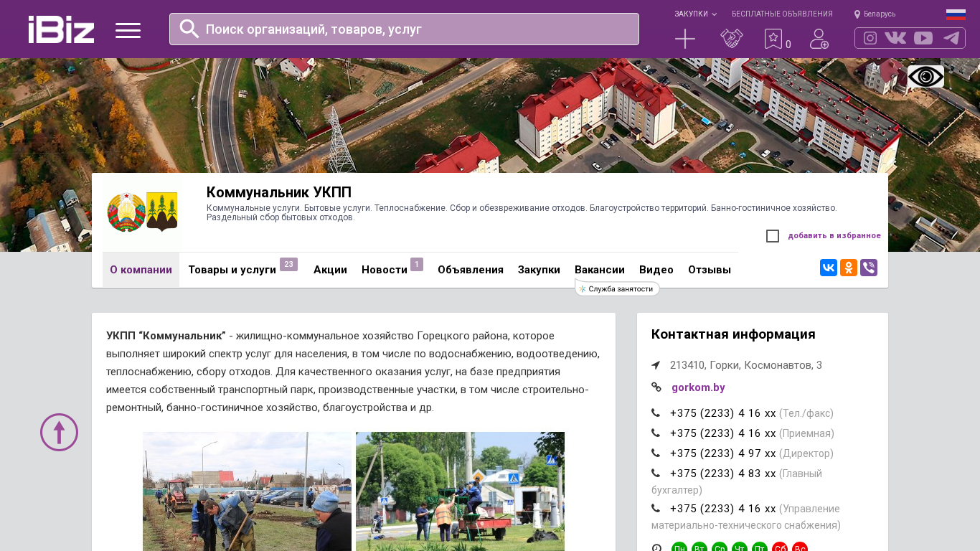Click the plus add icon
Viewport: 980px width, 551px height.
[685, 39]
